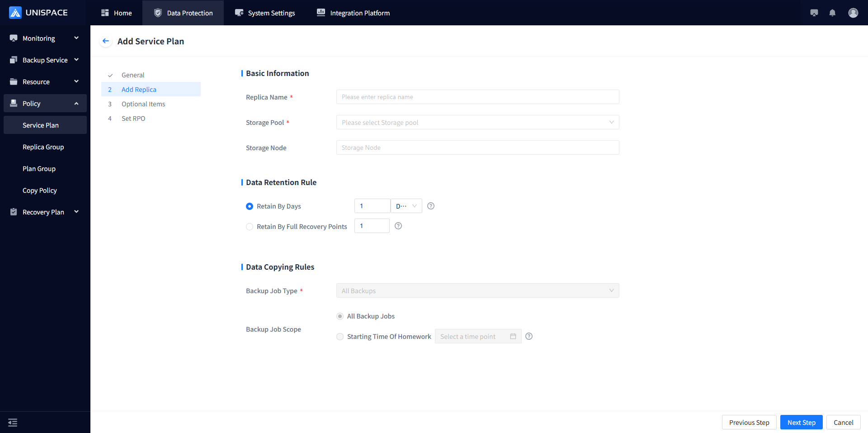The width and height of the screenshot is (868, 433).
Task: Click the Previous Step button
Action: tap(749, 423)
